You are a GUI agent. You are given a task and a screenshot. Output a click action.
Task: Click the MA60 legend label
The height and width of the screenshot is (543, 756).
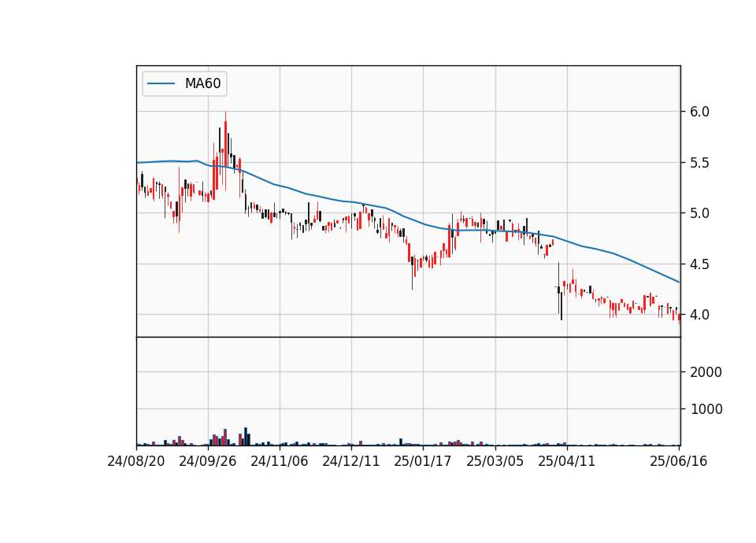pos(203,83)
